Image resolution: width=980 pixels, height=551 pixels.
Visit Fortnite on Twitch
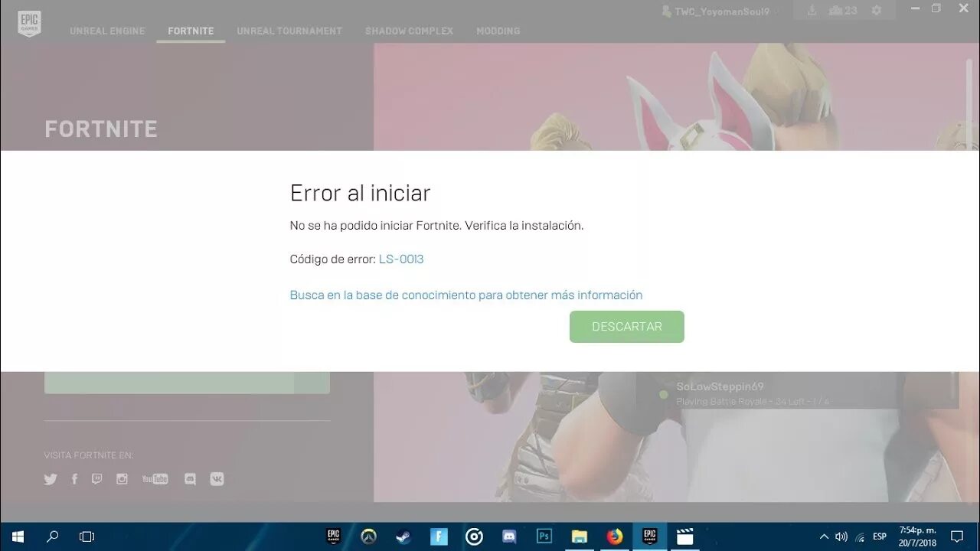click(x=96, y=479)
